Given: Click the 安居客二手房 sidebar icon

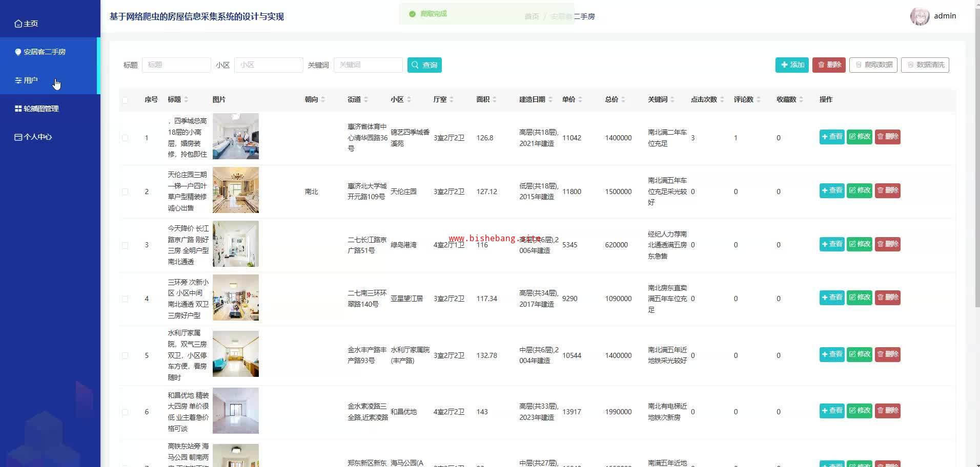Looking at the screenshot, I should [x=18, y=52].
